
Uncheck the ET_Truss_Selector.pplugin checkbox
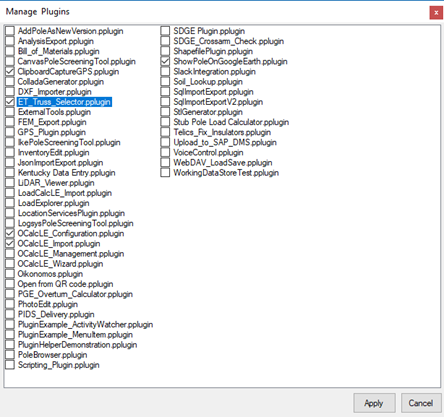10,102
